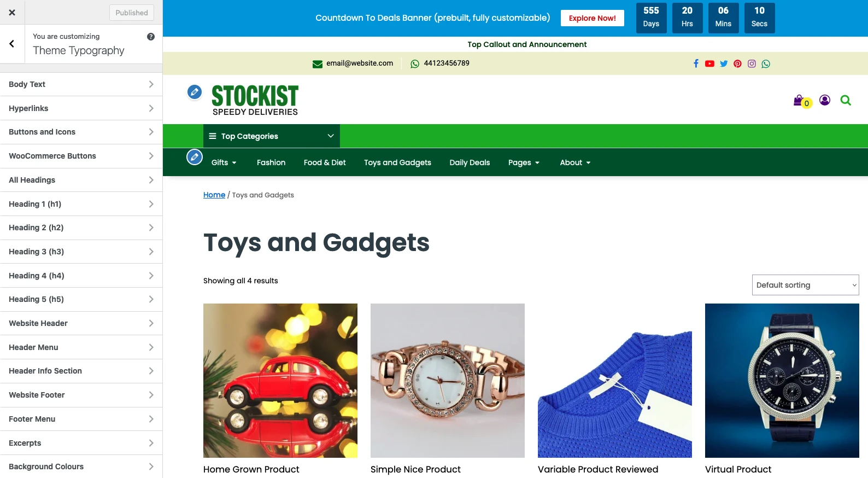
Task: Click the edit pencil beside Stockist logo
Action: [x=195, y=92]
